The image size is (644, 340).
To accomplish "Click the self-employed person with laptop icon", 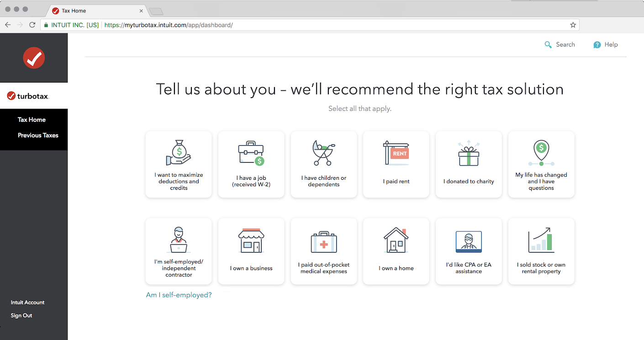I will [x=179, y=240].
